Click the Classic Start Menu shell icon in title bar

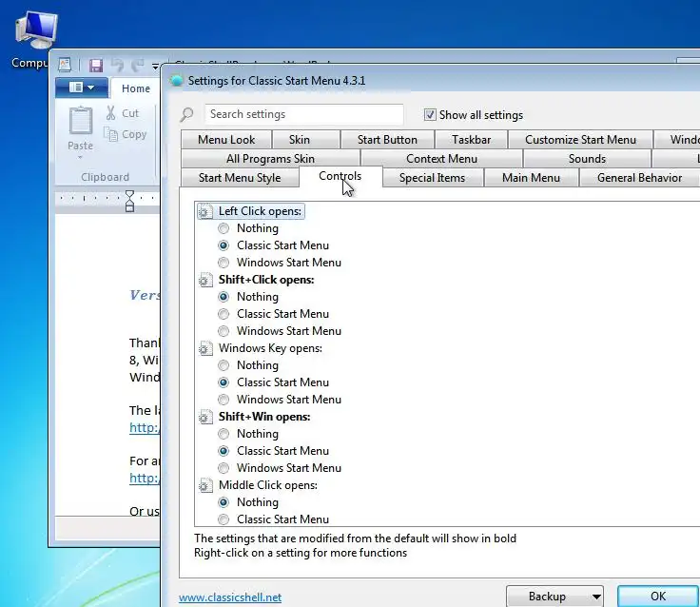tap(177, 81)
